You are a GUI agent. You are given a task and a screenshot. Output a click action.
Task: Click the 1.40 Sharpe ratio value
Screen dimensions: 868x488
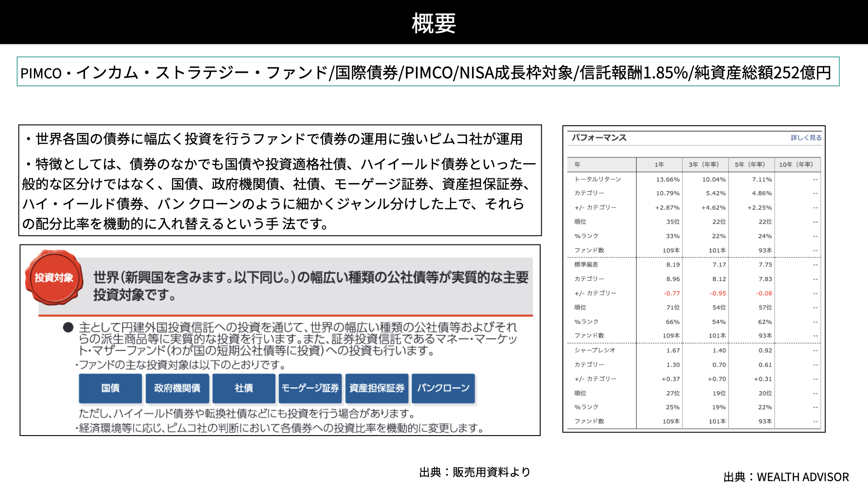pyautogui.click(x=719, y=350)
